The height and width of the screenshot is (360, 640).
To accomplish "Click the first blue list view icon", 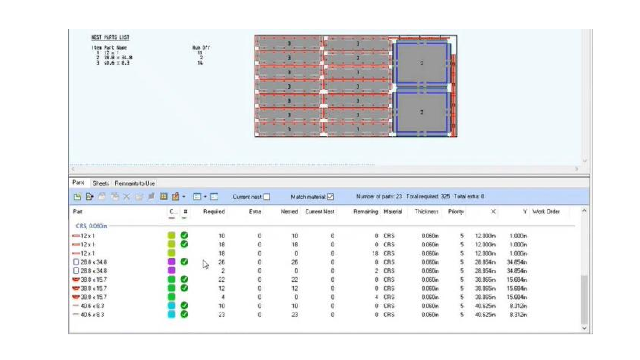I will (197, 197).
